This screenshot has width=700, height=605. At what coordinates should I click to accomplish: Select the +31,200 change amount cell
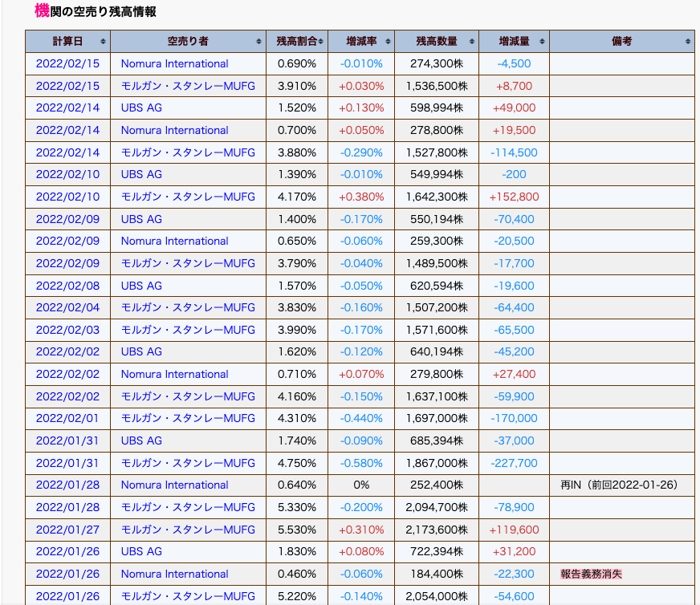(x=515, y=551)
